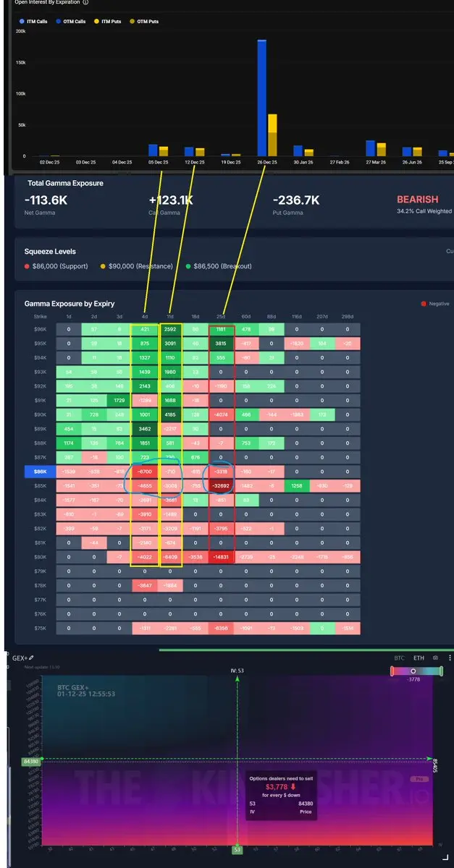Screen dimensions: 454x868
Task: Toggle OTM Puts legend series
Action: 146,22
